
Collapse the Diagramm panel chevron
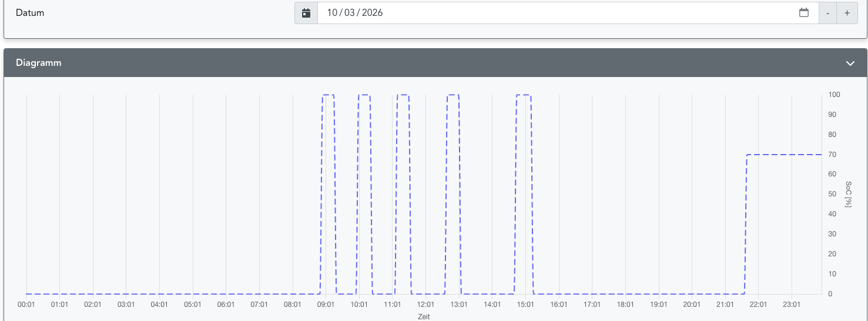(x=850, y=63)
